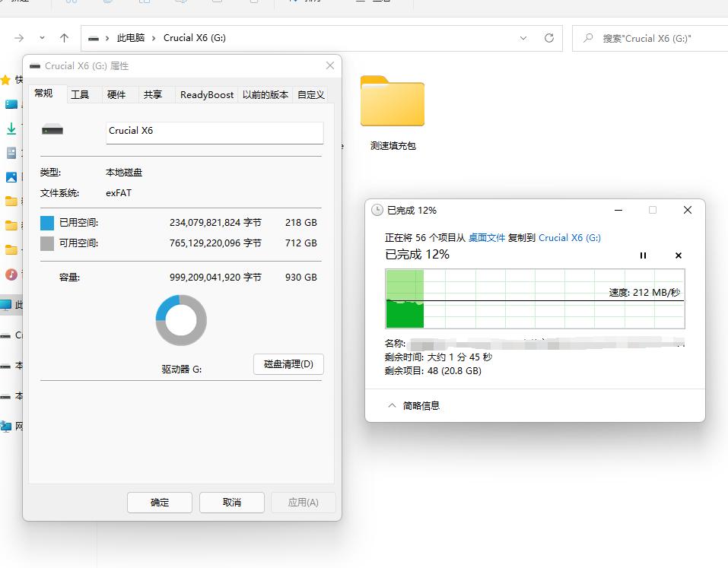
Task: Click 速度: 212 MB/秒 label
Action: pos(644,292)
